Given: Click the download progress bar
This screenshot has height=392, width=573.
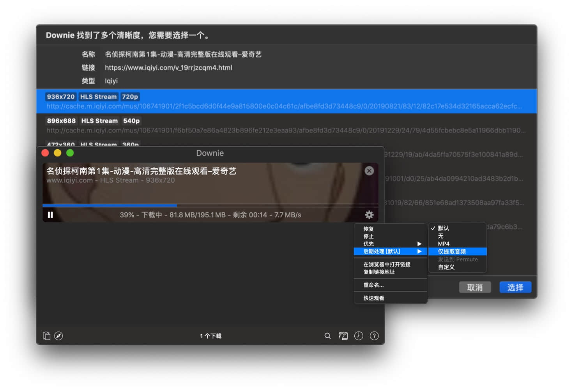Looking at the screenshot, I should (x=210, y=205).
